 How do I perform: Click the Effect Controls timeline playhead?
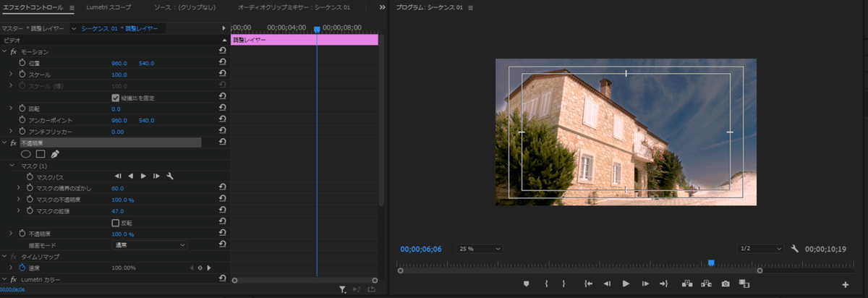pyautogui.click(x=316, y=29)
